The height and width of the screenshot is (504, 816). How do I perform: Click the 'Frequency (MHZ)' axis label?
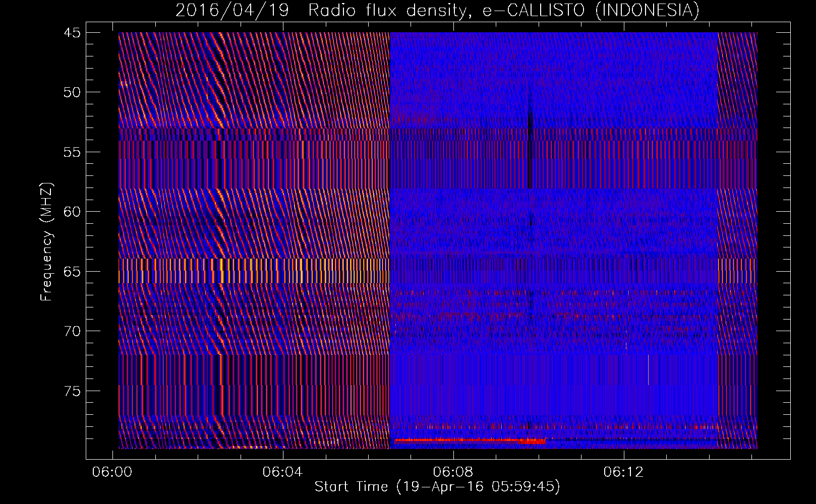[46, 242]
